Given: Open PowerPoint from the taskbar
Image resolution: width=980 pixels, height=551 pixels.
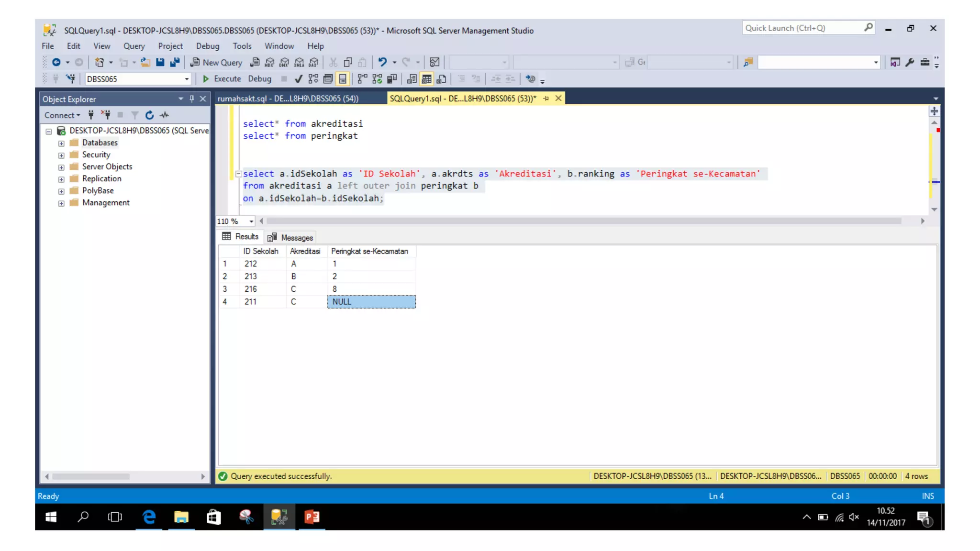Looking at the screenshot, I should [x=312, y=517].
